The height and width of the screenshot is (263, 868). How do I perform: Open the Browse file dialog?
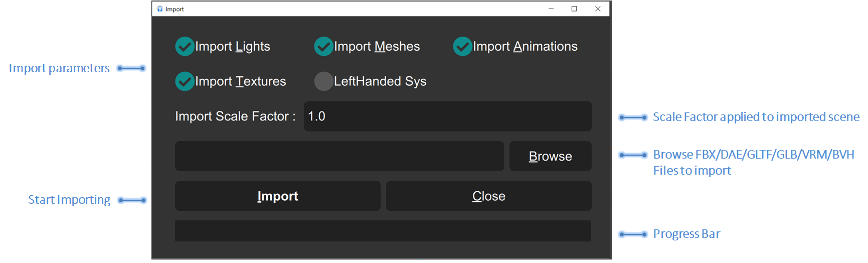(x=551, y=156)
